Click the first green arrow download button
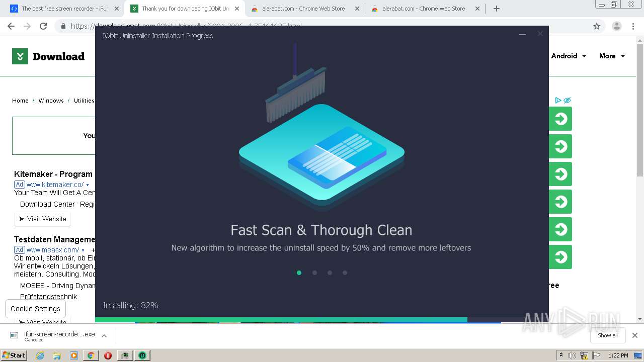Screen dimensions: 644x362 560,119
